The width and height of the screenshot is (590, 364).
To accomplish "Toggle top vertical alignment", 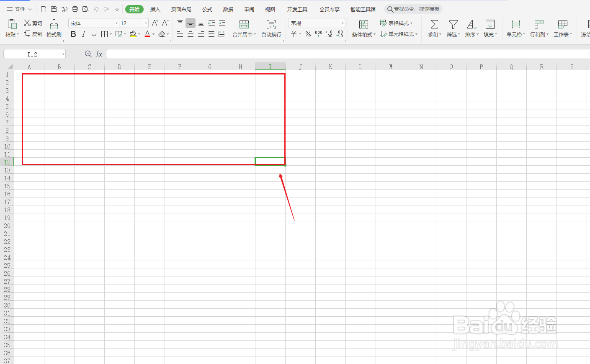I will [x=180, y=23].
